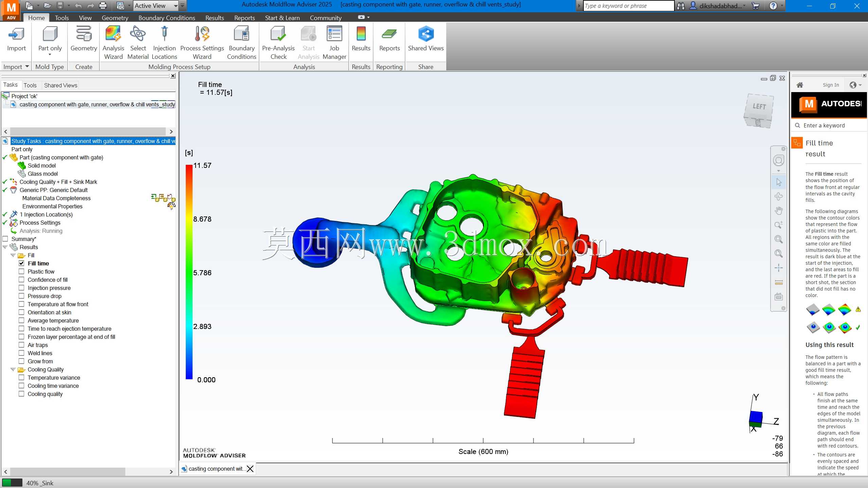
Task: Select the View ribbon tab
Action: pyautogui.click(x=85, y=18)
